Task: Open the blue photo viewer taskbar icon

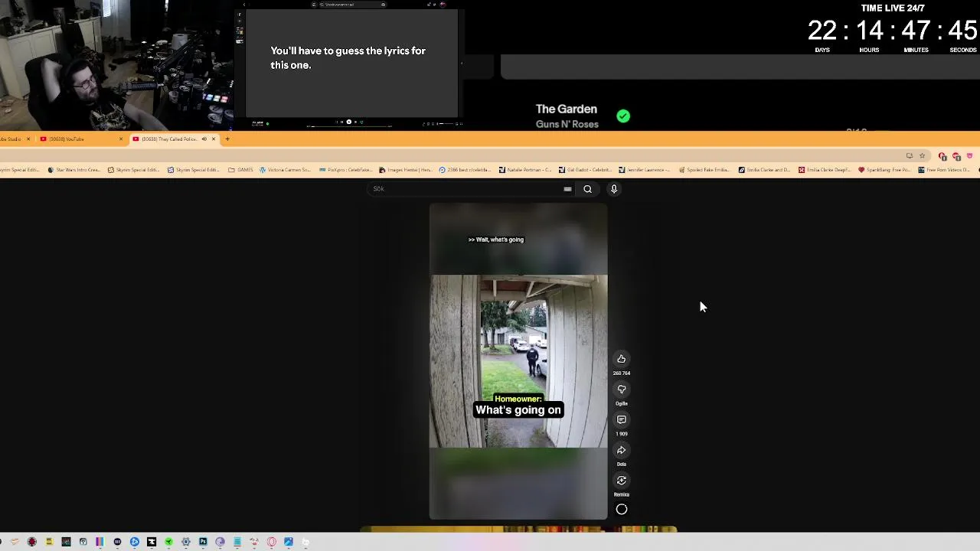Action: coord(289,542)
